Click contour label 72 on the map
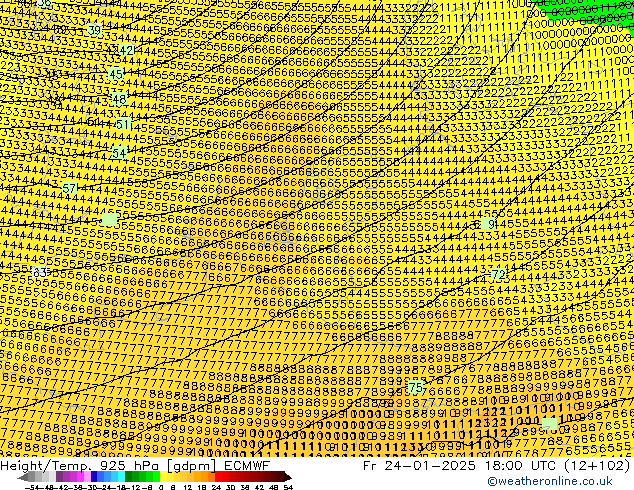Viewport: 634px width, 490px height. click(499, 275)
